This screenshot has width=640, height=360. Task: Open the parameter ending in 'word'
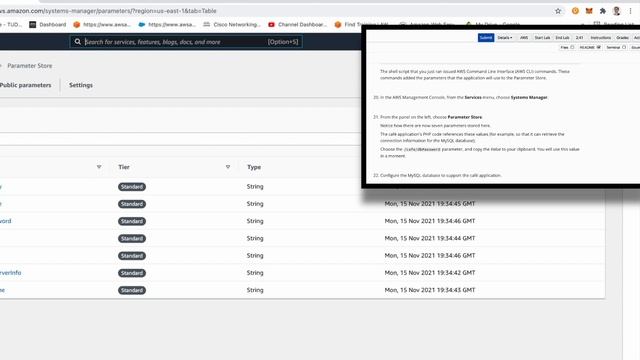(x=5, y=221)
